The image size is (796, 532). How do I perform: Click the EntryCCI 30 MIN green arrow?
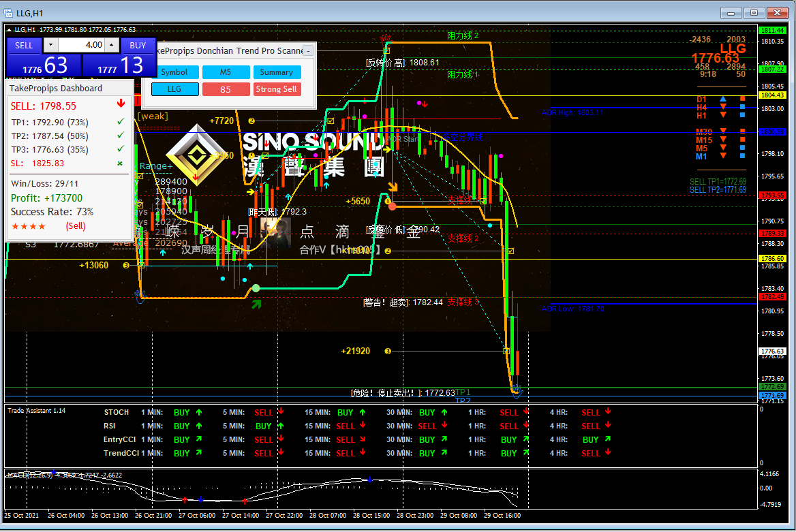click(x=444, y=439)
